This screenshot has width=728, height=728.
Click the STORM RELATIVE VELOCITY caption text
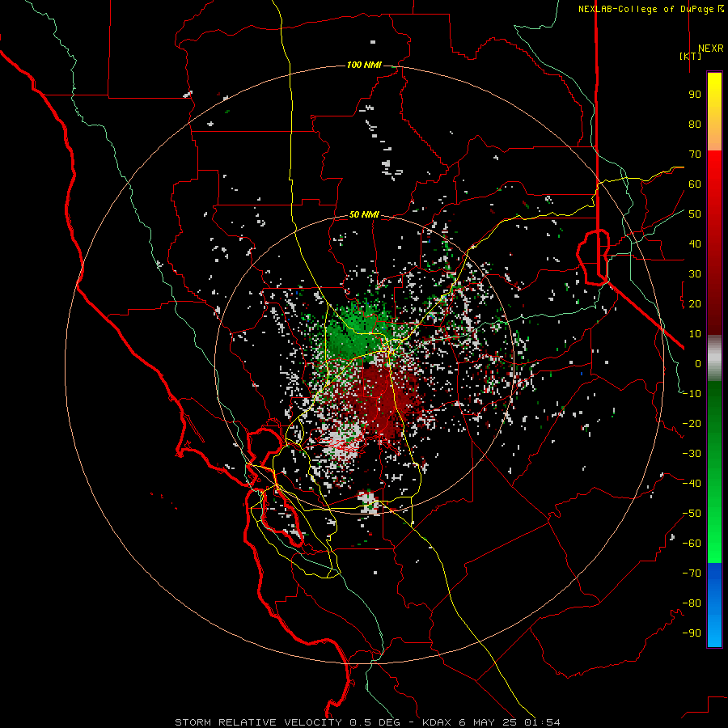coord(258,722)
